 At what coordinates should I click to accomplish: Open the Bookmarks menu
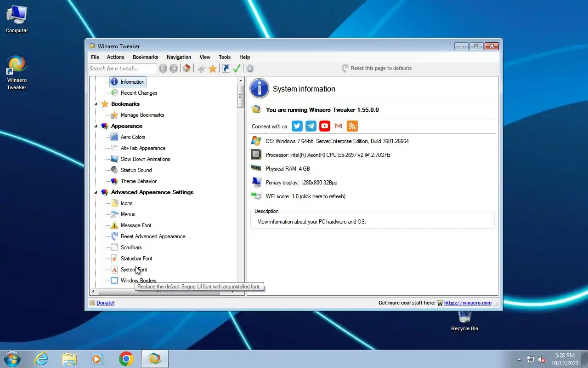tap(145, 57)
